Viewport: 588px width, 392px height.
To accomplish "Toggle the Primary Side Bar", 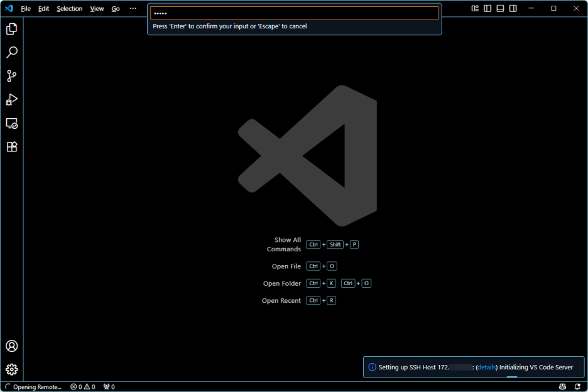I will 487,8.
